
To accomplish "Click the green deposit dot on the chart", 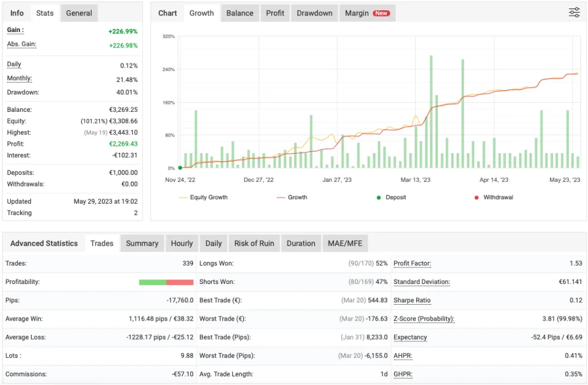I will [180, 167].
